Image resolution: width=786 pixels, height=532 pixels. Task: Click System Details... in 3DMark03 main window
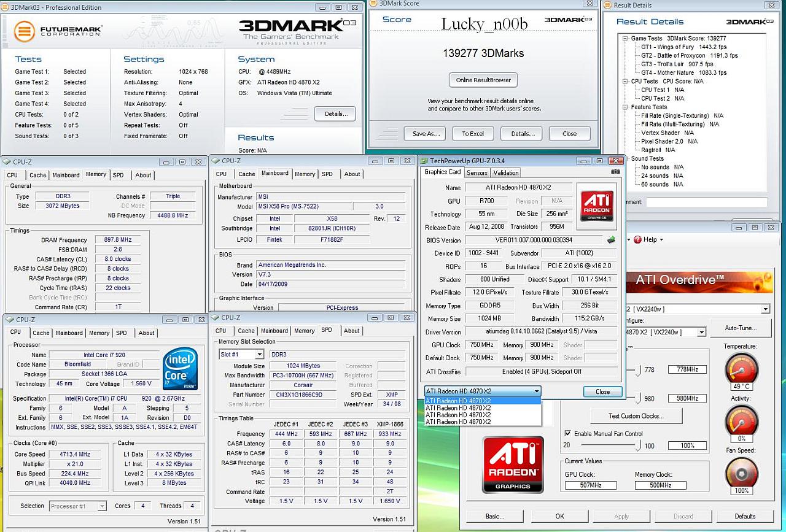(x=335, y=114)
